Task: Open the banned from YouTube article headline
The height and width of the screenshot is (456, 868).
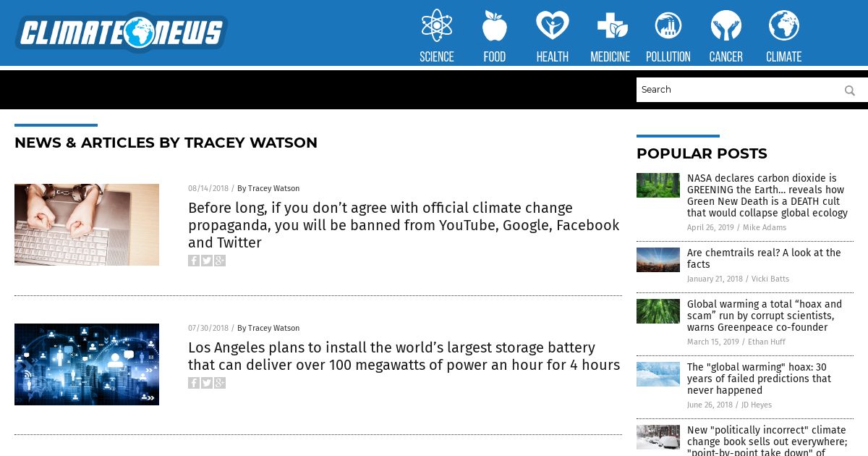Action: 404,225
